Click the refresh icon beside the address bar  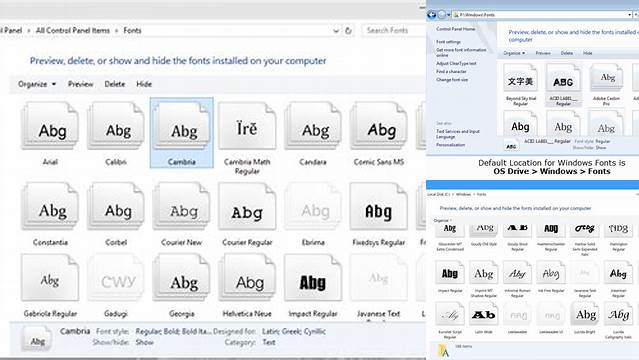(x=348, y=31)
